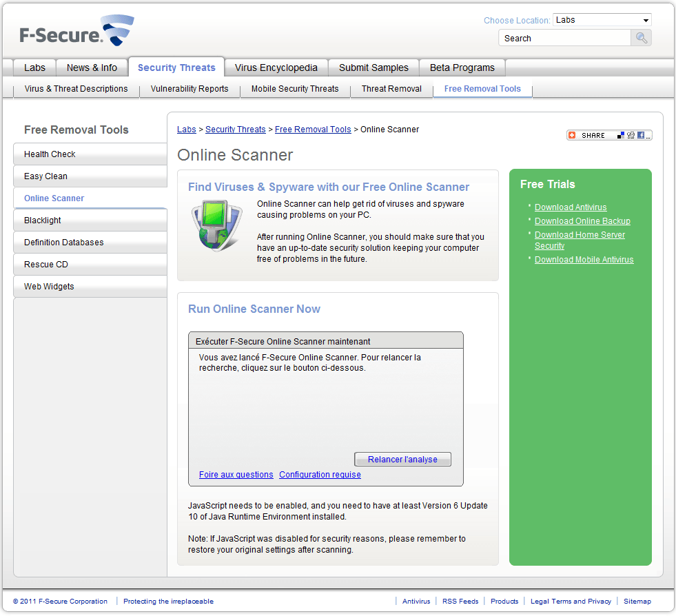
Task: Open the News & Info tab
Action: (x=92, y=68)
